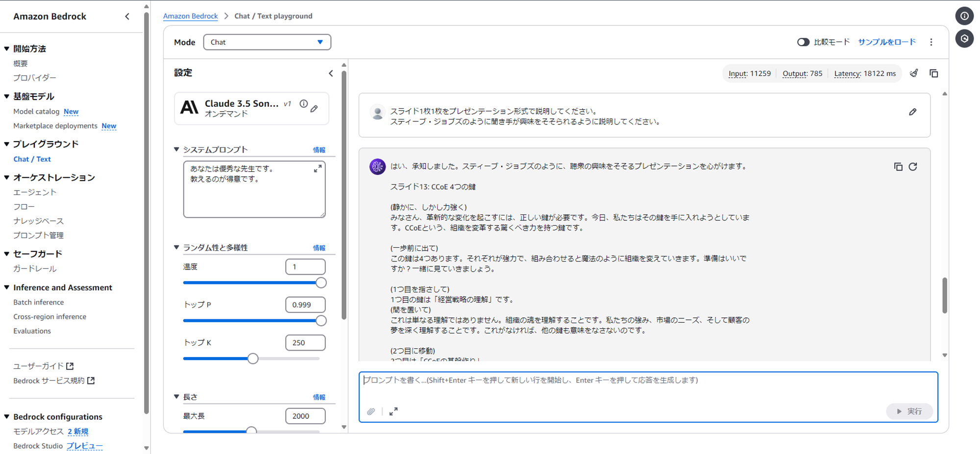Collapse the システムプロンプト settings section
This screenshot has height=454, width=980.
(176, 149)
